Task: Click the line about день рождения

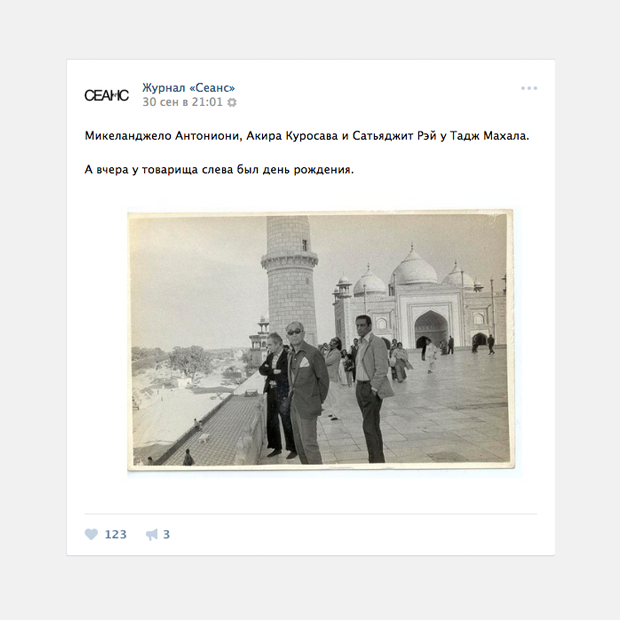Action: point(219,170)
